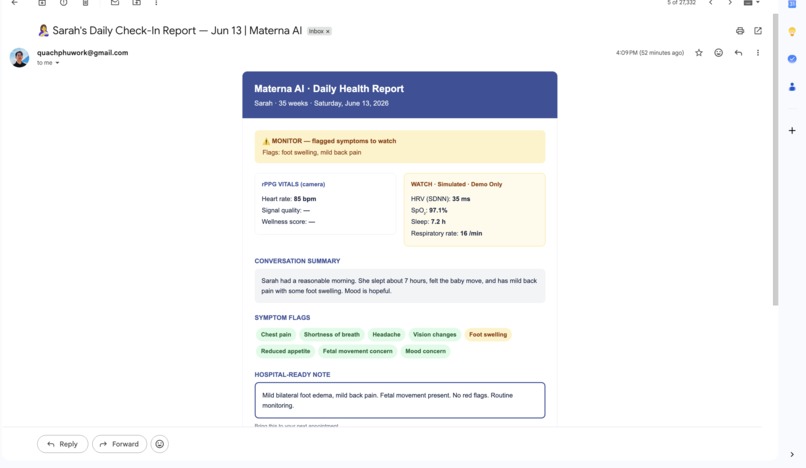Open the top toolbar's more options menu

[x=156, y=3]
